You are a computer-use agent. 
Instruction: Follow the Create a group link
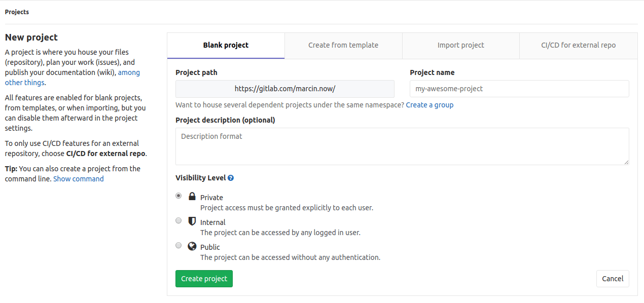[430, 105]
